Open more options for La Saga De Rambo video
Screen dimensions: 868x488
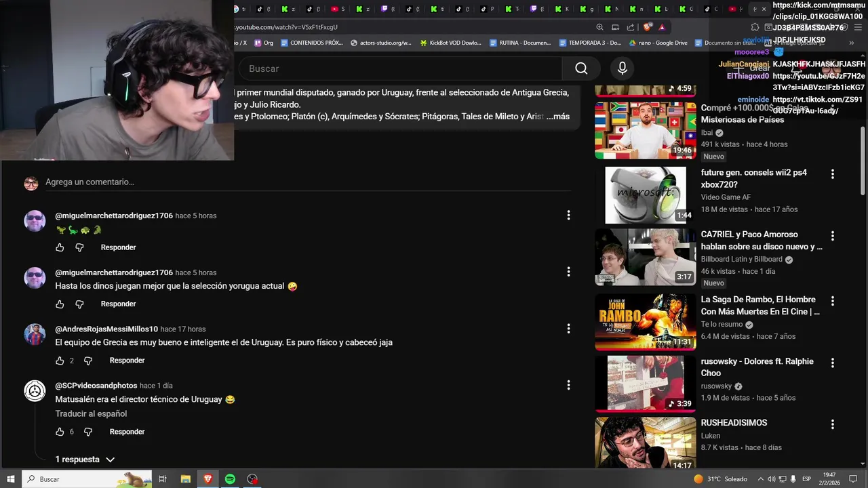point(833,301)
